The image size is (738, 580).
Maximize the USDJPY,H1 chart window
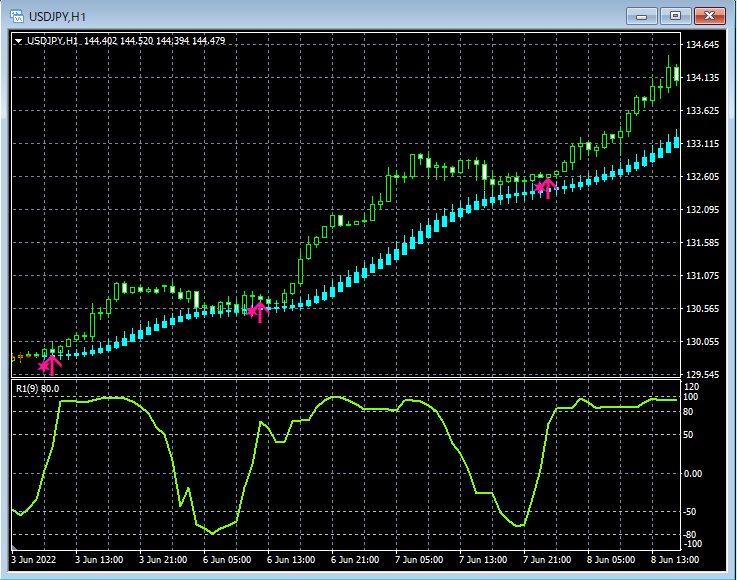point(675,16)
